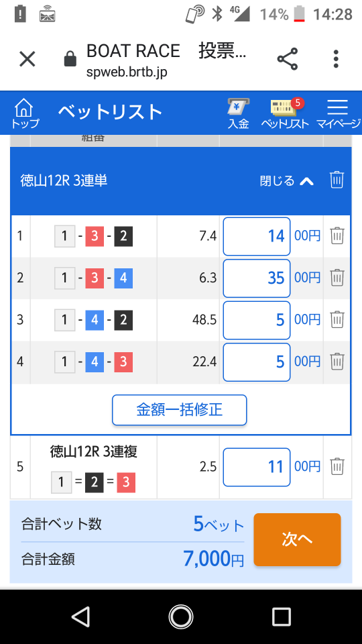Delete bet row 1-3-2 trash icon
The image size is (362, 644).
click(337, 236)
